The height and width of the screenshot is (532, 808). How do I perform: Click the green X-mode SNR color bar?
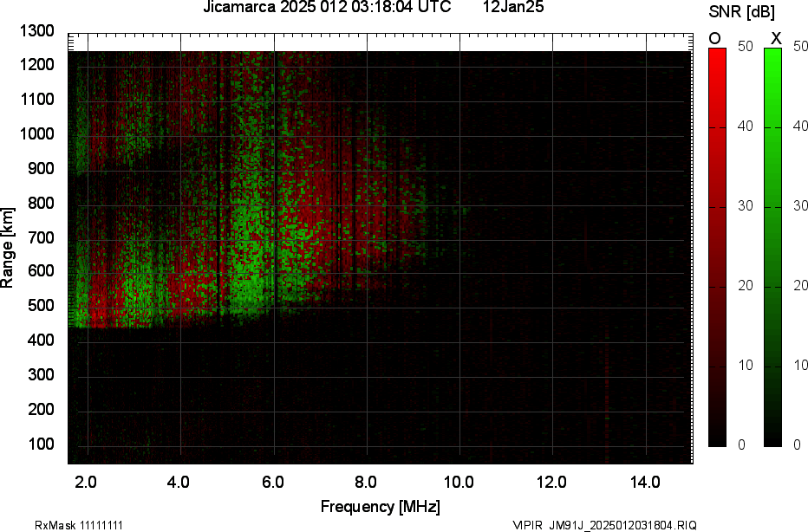772,247
